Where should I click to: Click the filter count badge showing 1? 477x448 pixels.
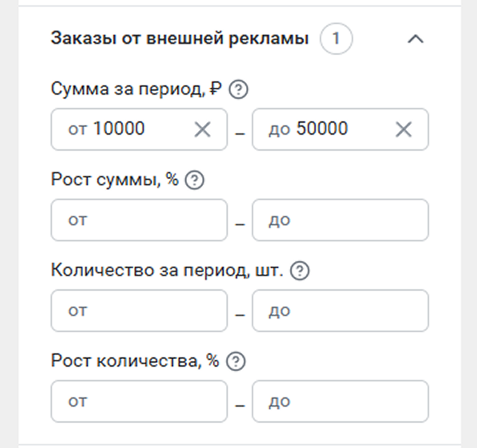336,39
